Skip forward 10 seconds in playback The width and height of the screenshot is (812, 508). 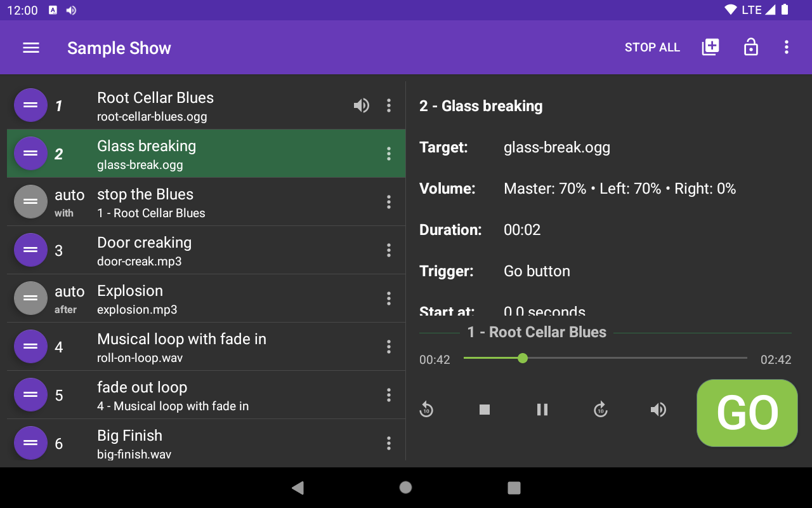click(x=600, y=410)
